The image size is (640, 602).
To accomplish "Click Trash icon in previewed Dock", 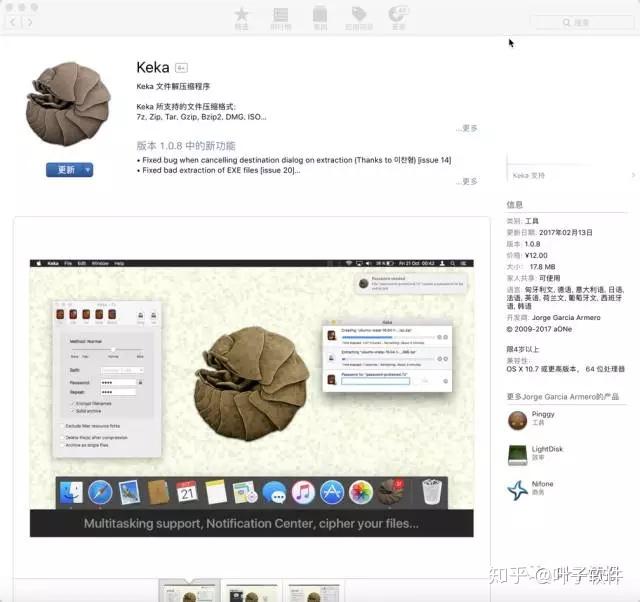I will pos(431,492).
